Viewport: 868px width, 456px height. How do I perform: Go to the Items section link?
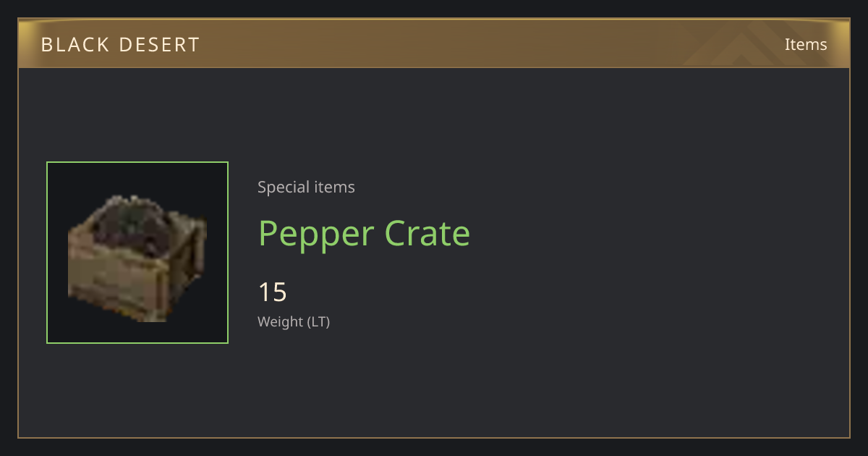(806, 44)
